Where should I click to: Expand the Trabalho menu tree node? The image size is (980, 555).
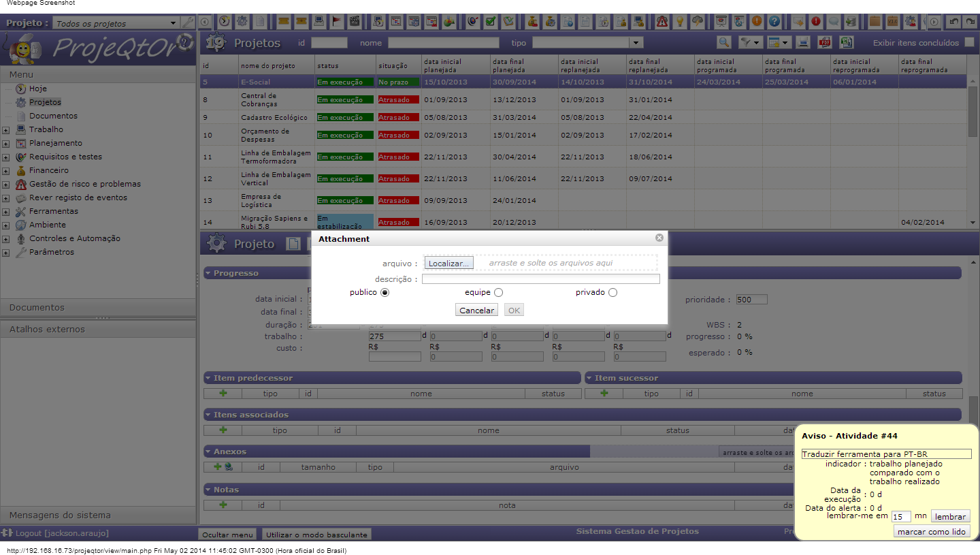[x=6, y=130]
